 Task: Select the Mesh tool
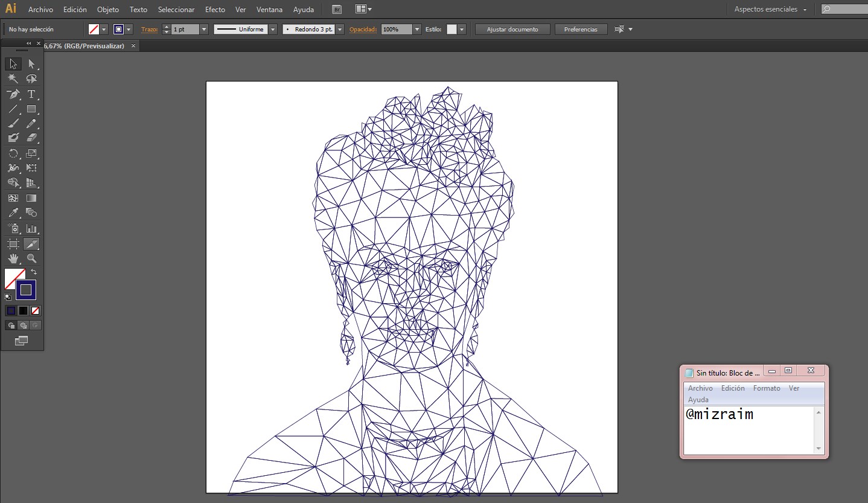pyautogui.click(x=13, y=198)
